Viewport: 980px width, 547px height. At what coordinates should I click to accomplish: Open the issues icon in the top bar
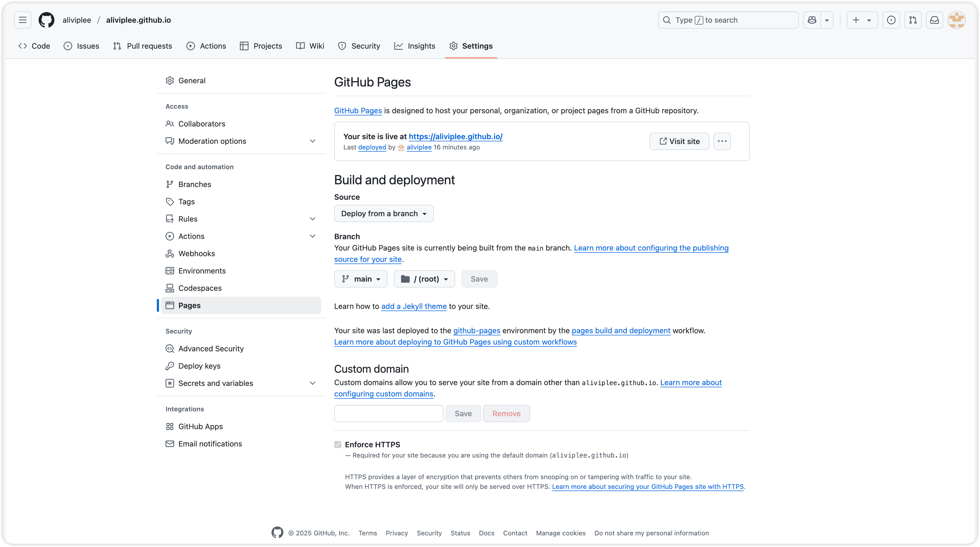891,20
